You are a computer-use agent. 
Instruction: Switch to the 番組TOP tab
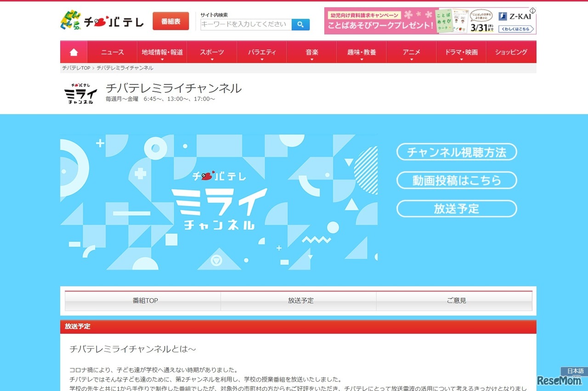(x=143, y=301)
